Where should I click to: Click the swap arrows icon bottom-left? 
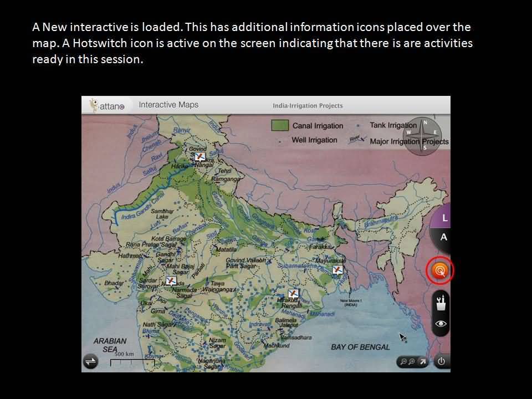[90, 362]
